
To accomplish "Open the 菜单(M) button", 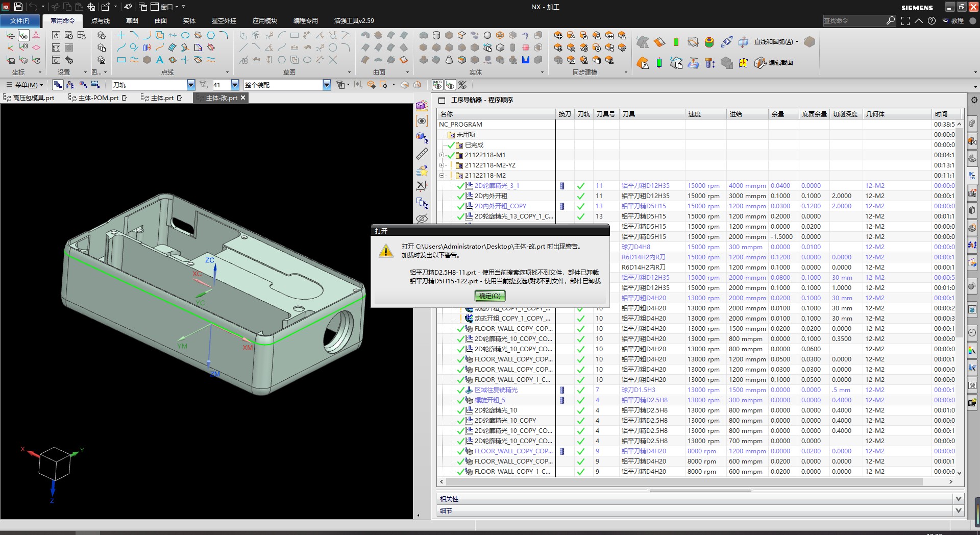I will 24,85.
